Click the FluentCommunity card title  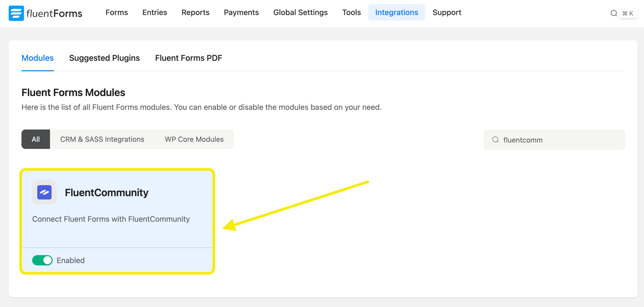click(x=107, y=193)
